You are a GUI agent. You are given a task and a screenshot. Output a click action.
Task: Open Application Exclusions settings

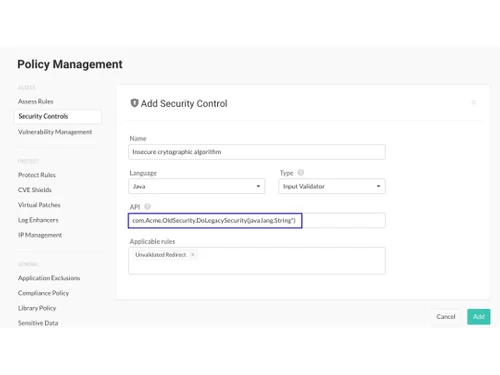[49, 278]
